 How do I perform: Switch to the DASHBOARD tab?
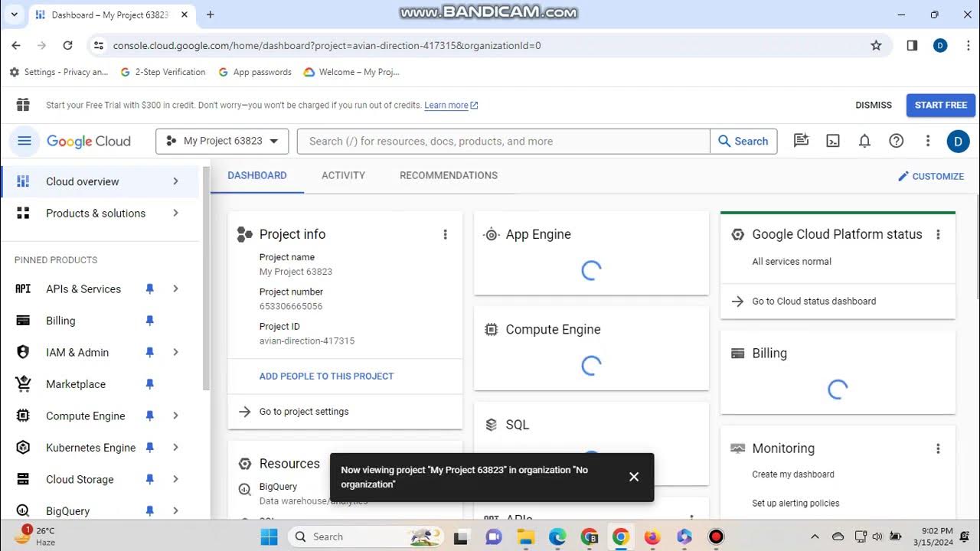point(257,175)
